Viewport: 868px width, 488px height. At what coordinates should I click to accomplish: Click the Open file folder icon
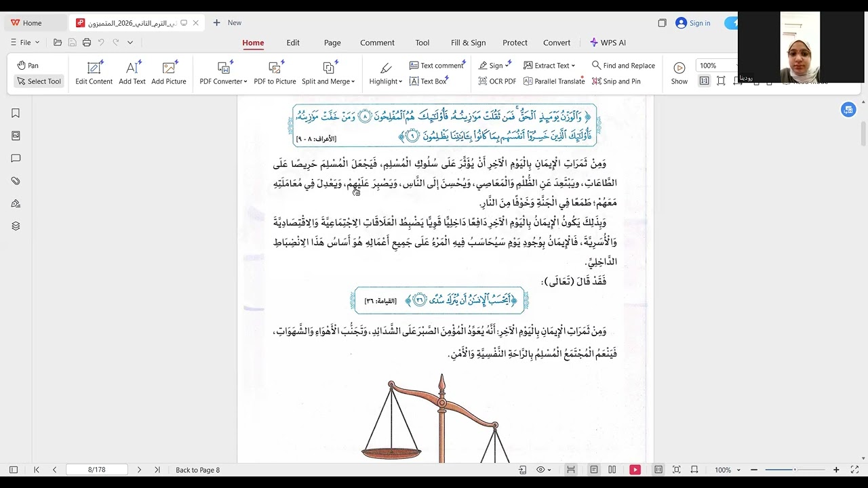tap(58, 43)
